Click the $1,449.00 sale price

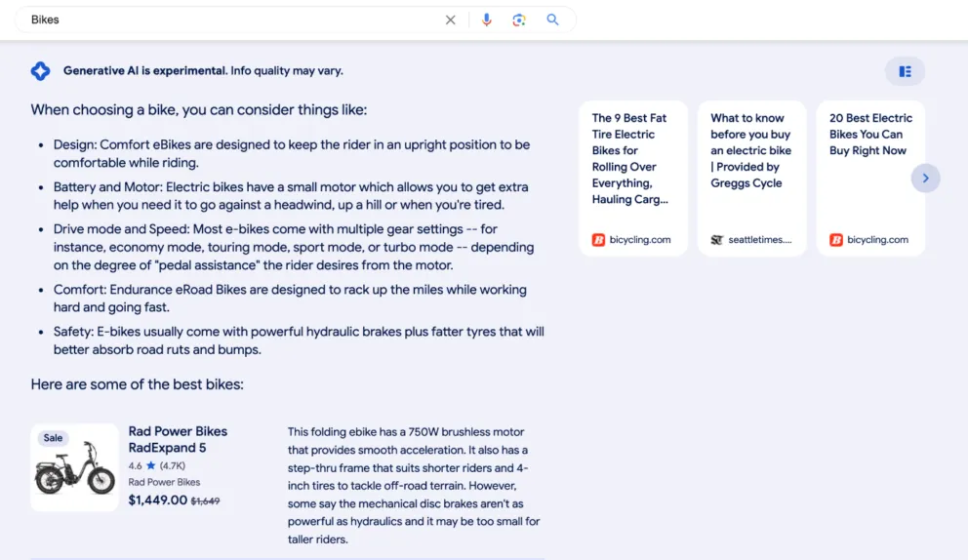pos(157,500)
